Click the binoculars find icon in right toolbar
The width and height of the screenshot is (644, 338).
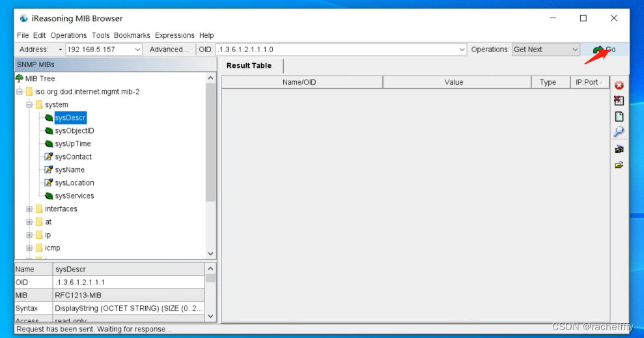619,149
